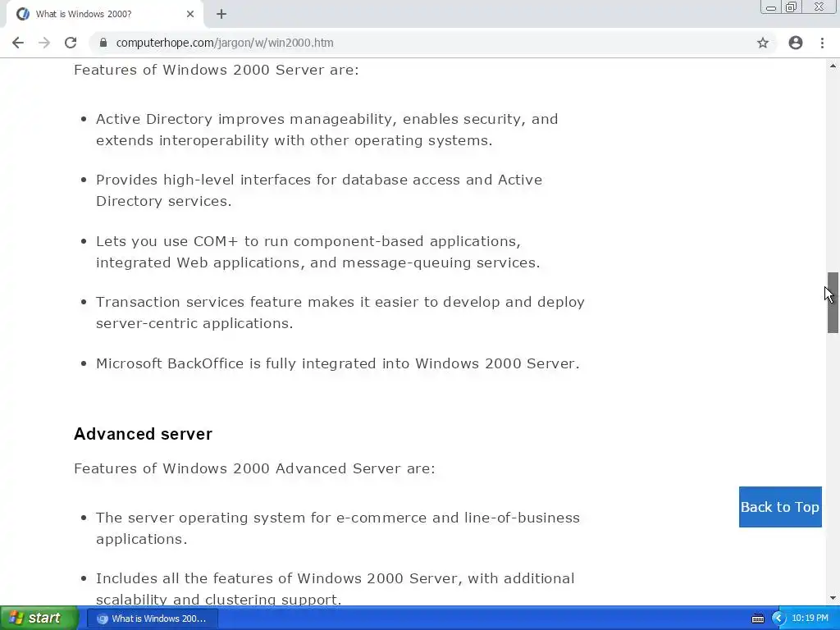
Task: Click the Back to Top button
Action: coord(780,507)
